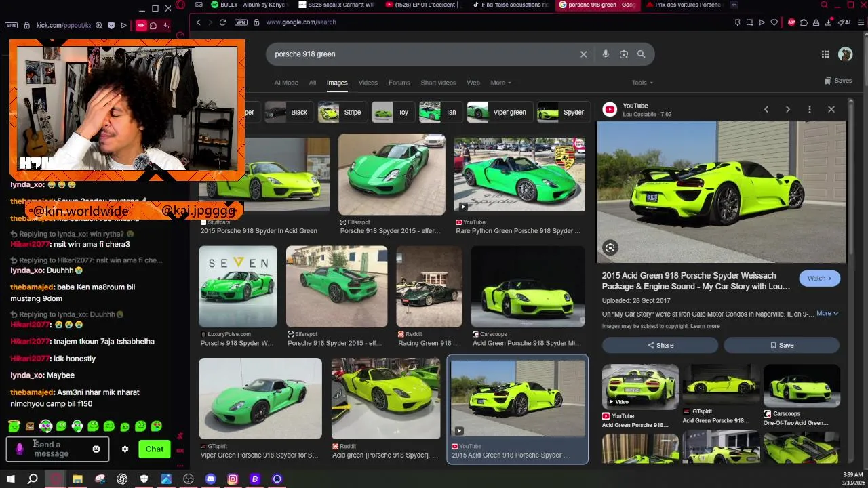Click the purple microphone in chat input
Screen dimensions: 868x488
[20, 449]
